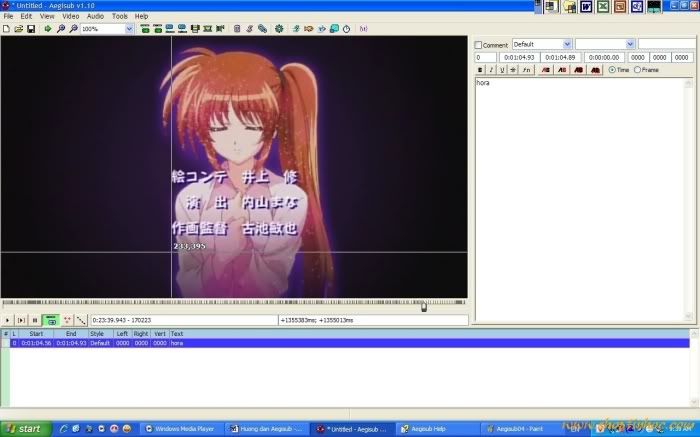Open the video zoom percentage dropdown
The height and width of the screenshot is (437, 700).
[129, 29]
